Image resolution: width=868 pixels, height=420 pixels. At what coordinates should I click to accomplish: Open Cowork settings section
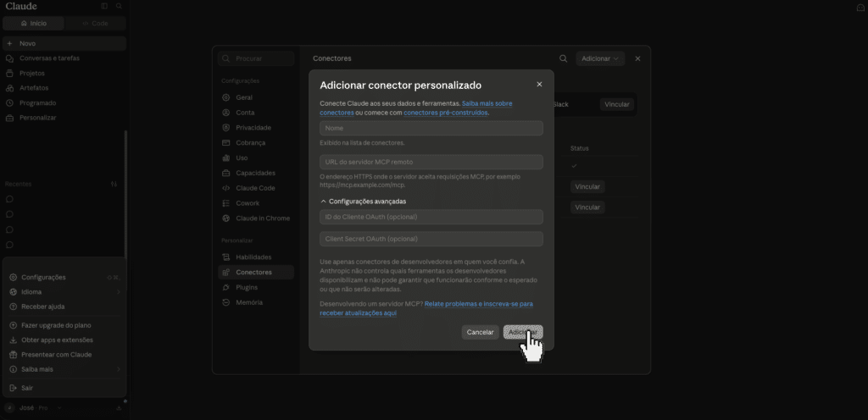pyautogui.click(x=256, y=203)
